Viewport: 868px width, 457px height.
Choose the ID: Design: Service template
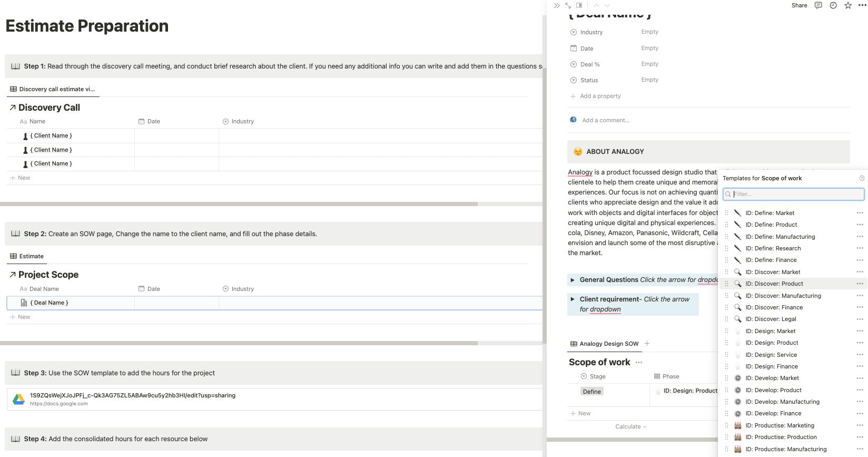[771, 355]
